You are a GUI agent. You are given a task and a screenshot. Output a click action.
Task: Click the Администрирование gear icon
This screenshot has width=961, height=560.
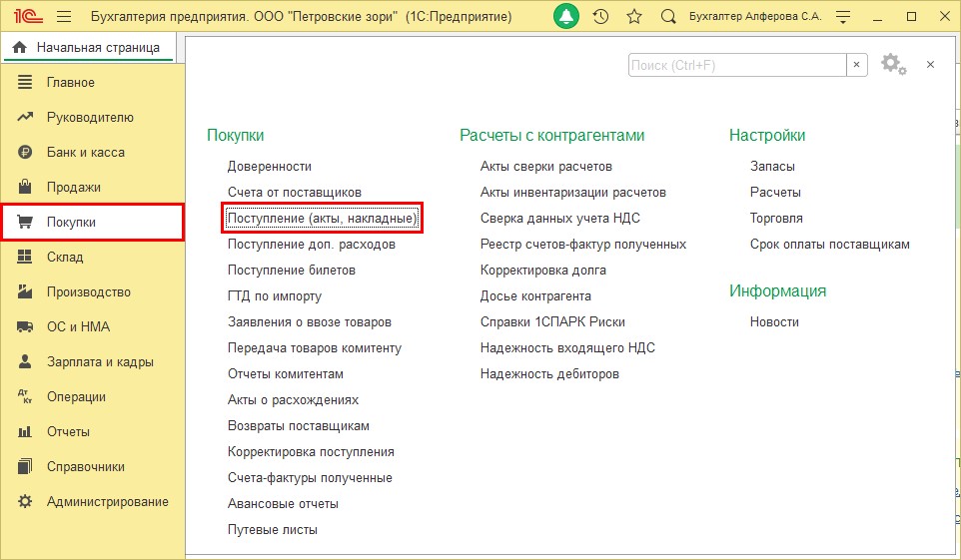(25, 501)
